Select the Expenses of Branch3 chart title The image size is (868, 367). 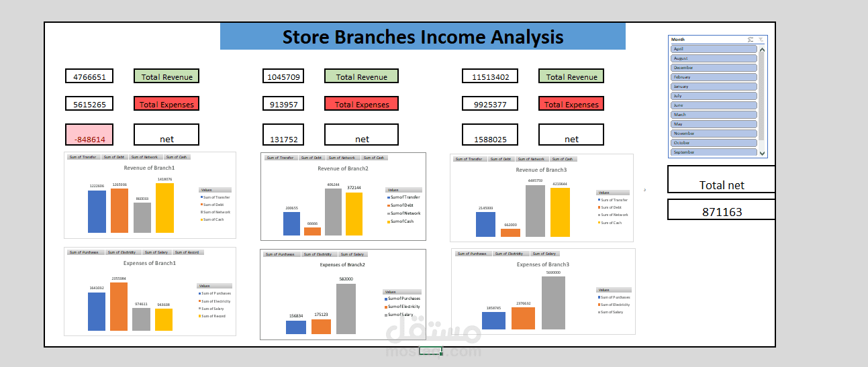click(543, 265)
